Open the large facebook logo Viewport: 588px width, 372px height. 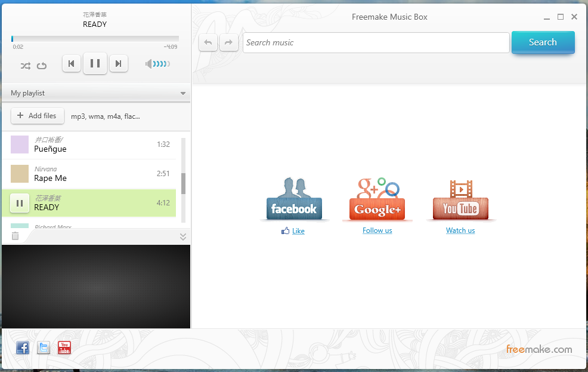point(294,199)
